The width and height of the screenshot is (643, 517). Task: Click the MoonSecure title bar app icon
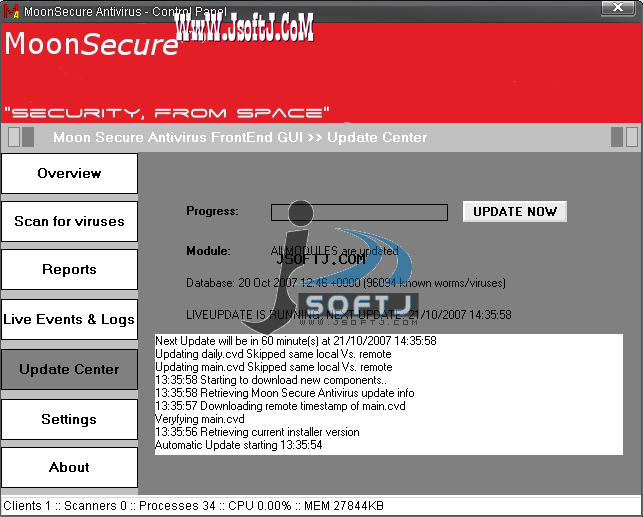click(x=11, y=11)
